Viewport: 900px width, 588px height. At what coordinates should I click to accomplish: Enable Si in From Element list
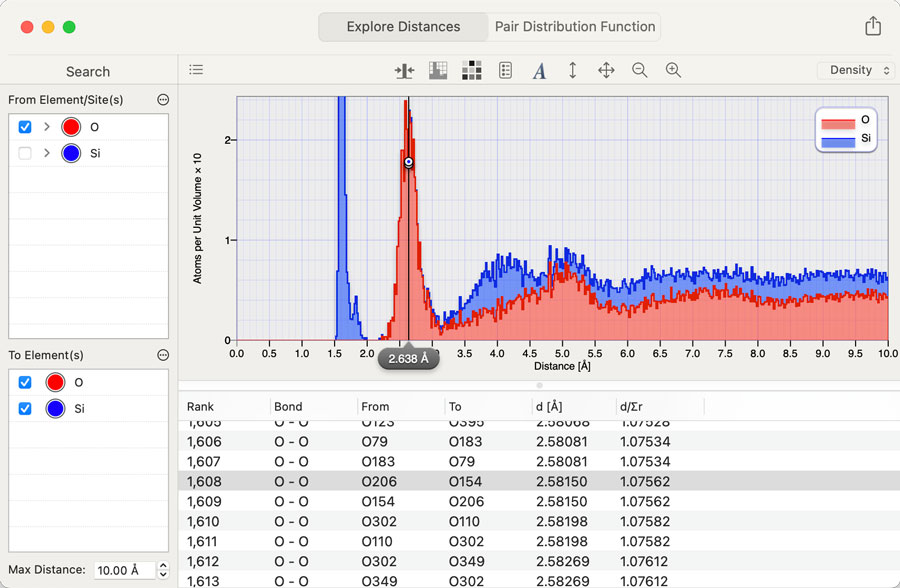click(25, 154)
